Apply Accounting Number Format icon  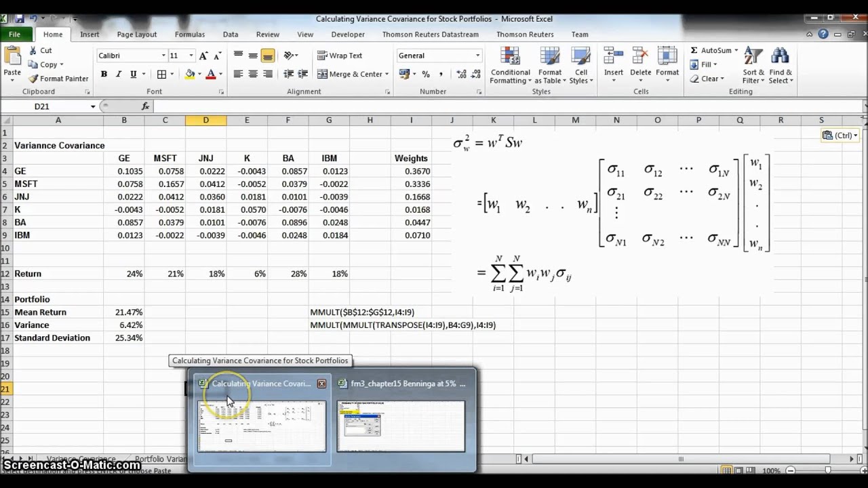point(406,75)
